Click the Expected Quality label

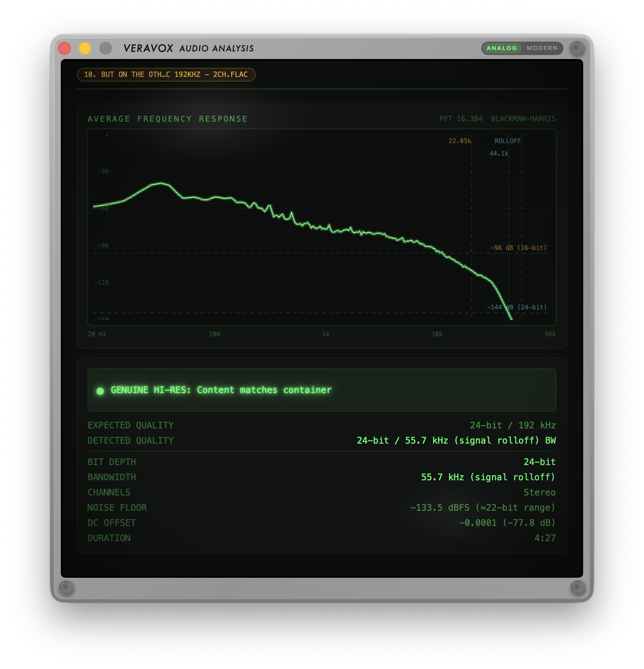[x=131, y=425]
